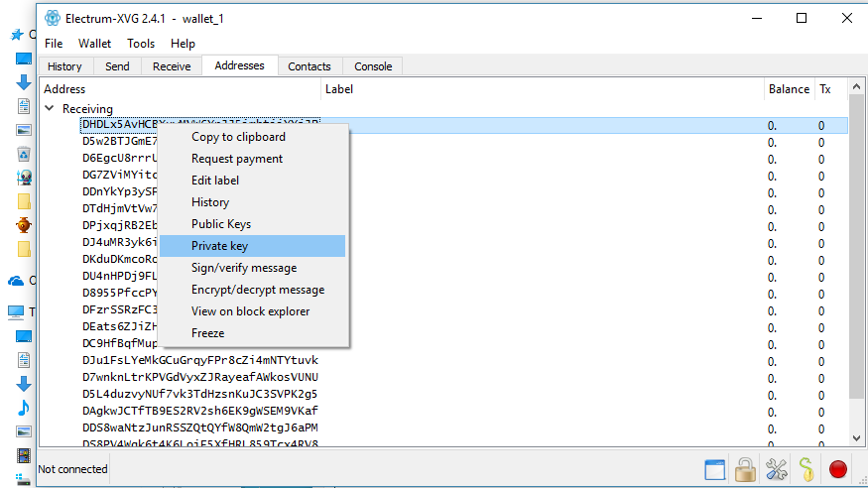Open the Tools menu

click(141, 44)
